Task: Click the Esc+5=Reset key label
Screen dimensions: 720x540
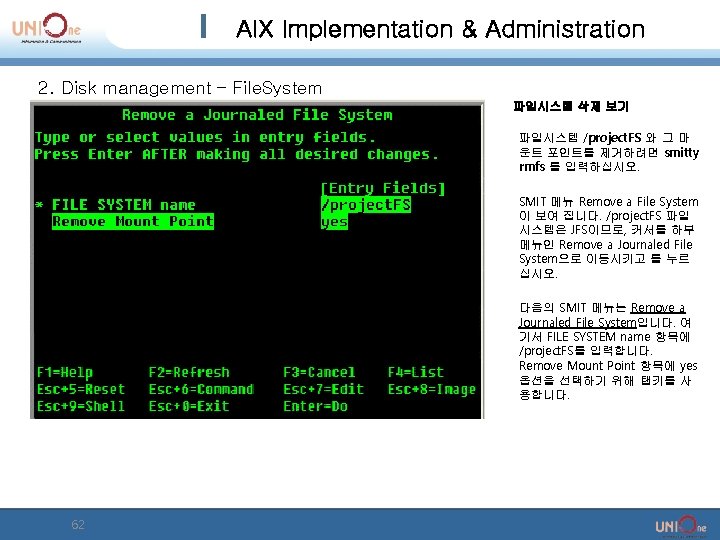Action: [x=81, y=389]
